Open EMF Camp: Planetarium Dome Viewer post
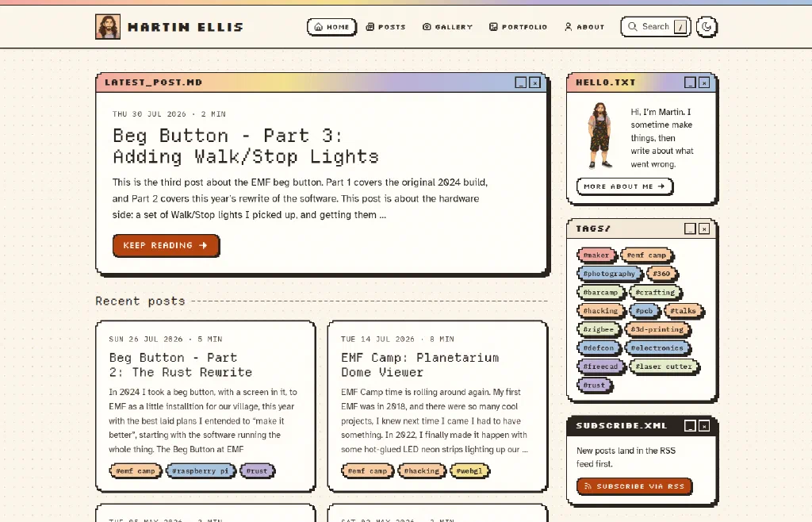 [420, 365]
